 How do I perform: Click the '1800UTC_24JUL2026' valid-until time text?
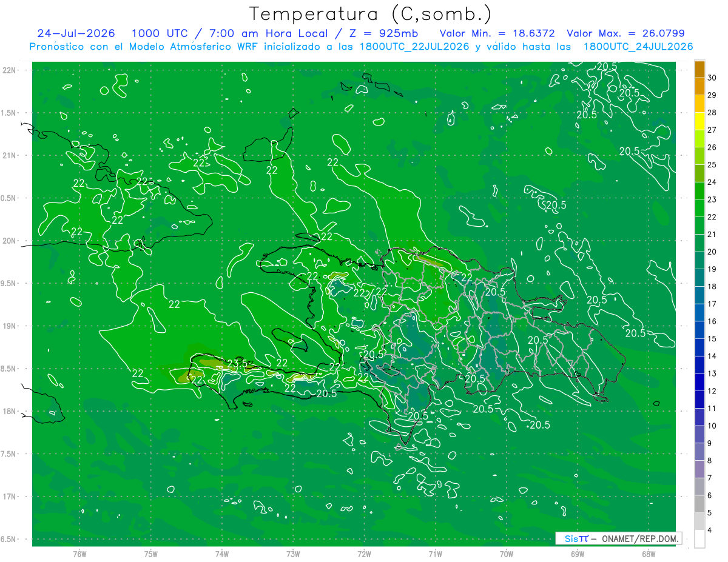tap(638, 47)
